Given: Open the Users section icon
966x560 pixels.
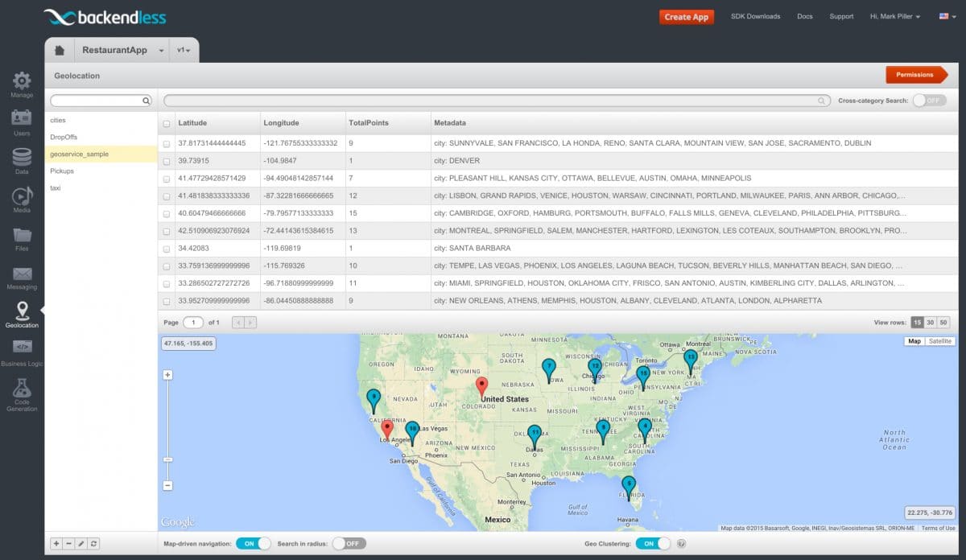Looking at the screenshot, I should pyautogui.click(x=22, y=118).
